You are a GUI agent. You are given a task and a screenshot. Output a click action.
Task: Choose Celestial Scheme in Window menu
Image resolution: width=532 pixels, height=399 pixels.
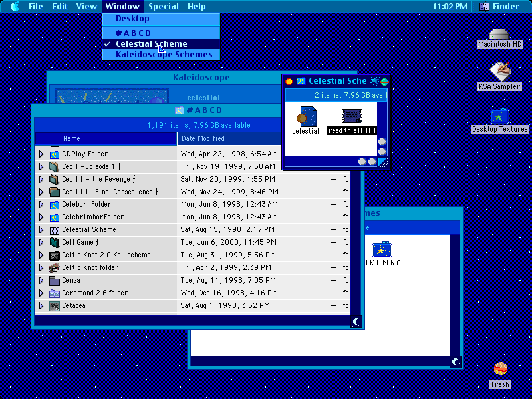(x=162, y=44)
